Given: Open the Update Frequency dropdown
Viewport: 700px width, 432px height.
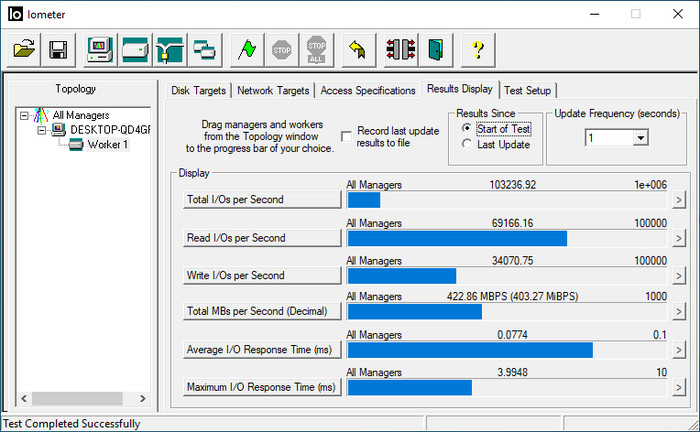Looking at the screenshot, I should (640, 138).
